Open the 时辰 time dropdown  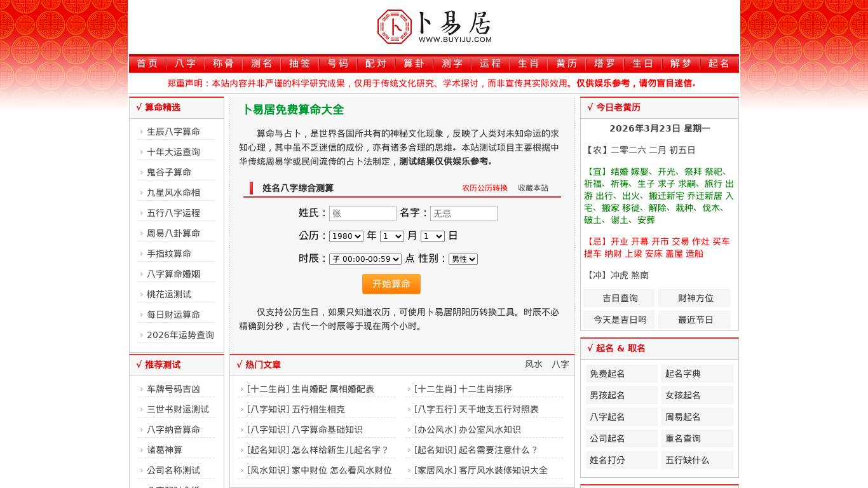point(365,259)
